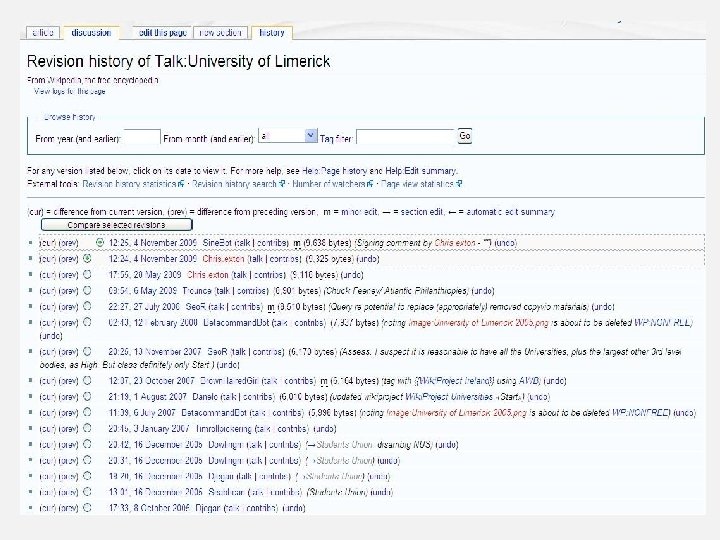This screenshot has width=720, height=540.
Task: Select radio for 6 May 2009 Trounce revision
Action: click(87, 291)
